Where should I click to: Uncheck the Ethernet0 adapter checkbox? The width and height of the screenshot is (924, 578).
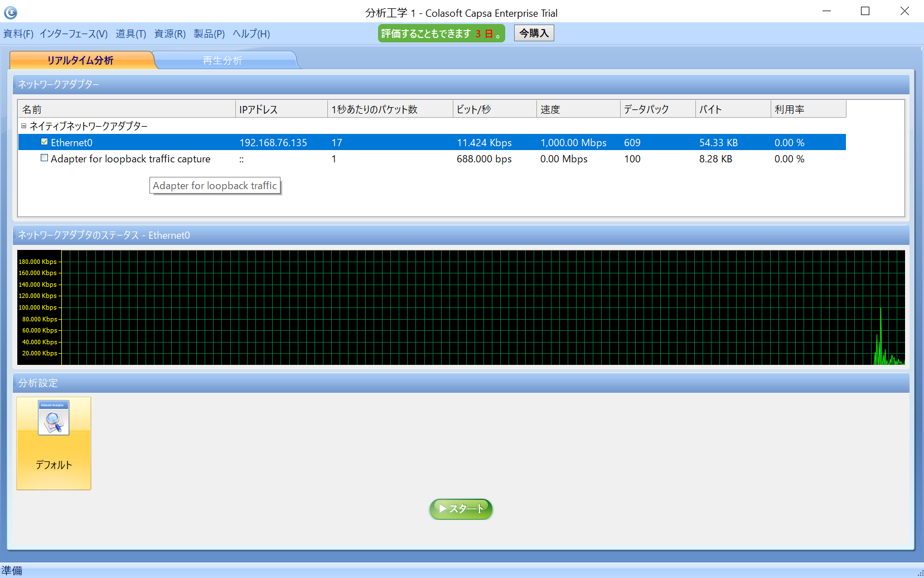click(45, 142)
